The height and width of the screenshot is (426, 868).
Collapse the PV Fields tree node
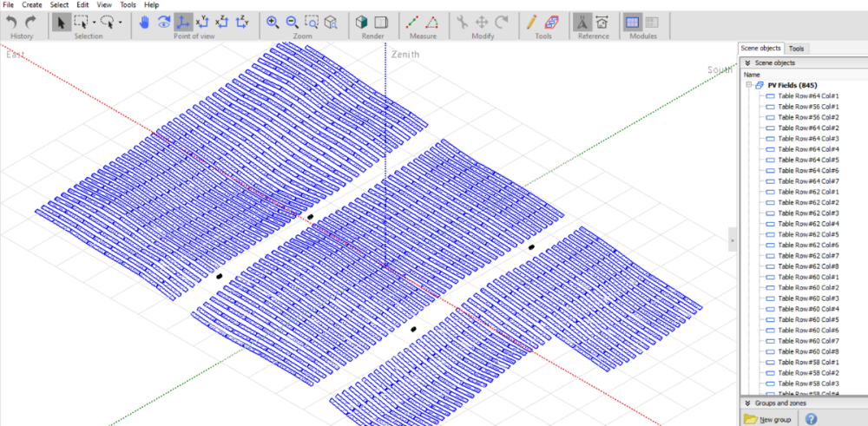click(748, 85)
